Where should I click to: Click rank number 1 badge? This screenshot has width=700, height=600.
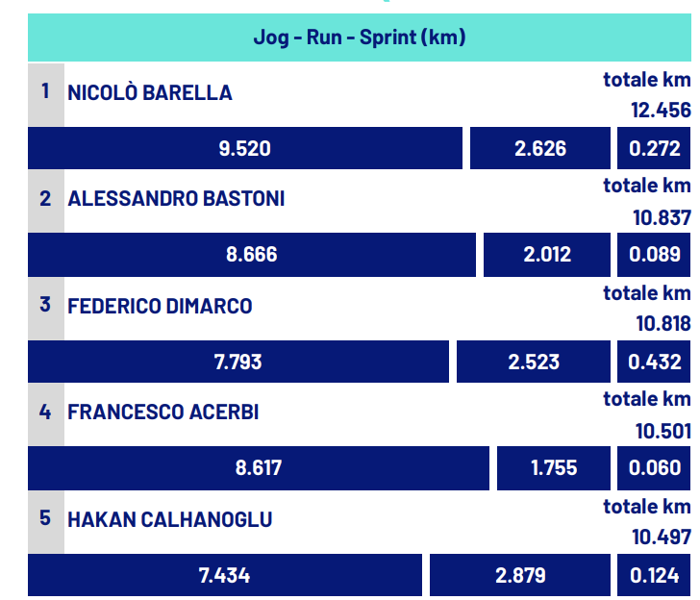(x=46, y=94)
